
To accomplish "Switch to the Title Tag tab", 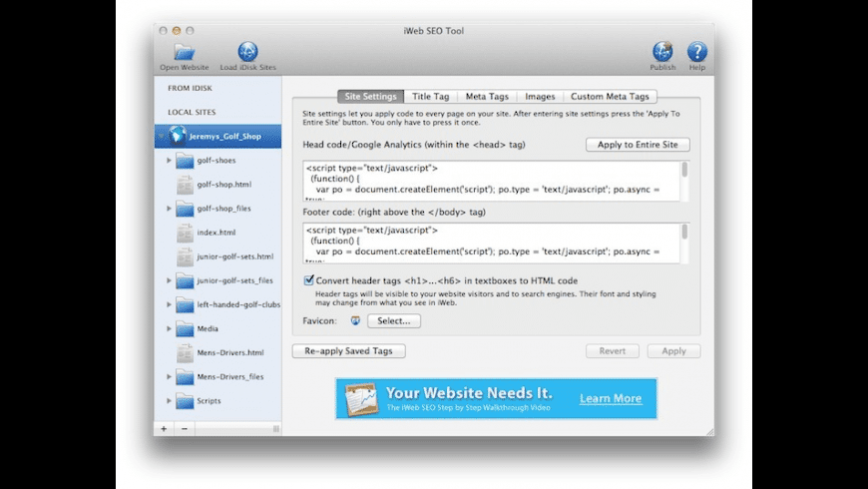I will 431,97.
